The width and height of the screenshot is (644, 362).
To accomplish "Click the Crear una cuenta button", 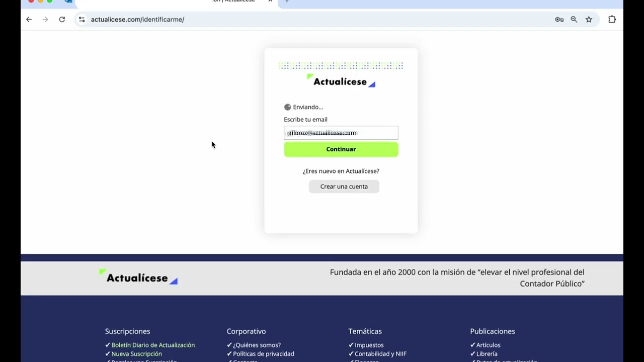I will (344, 187).
